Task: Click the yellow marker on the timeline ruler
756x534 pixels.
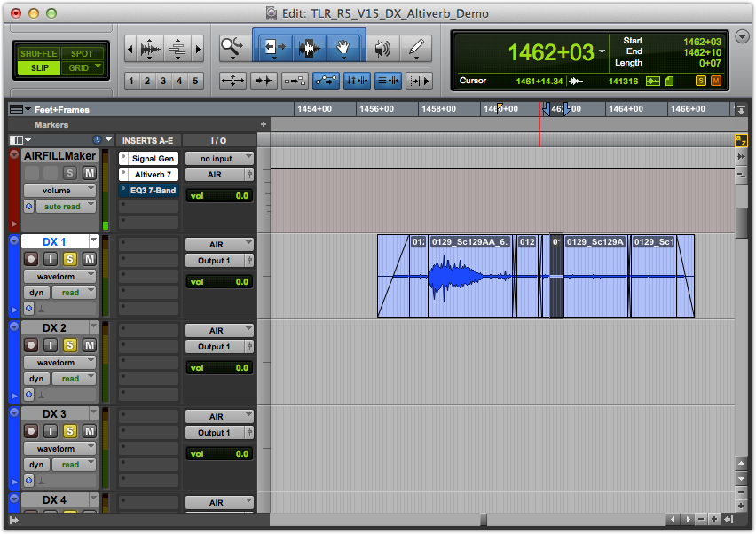Action: (x=500, y=108)
